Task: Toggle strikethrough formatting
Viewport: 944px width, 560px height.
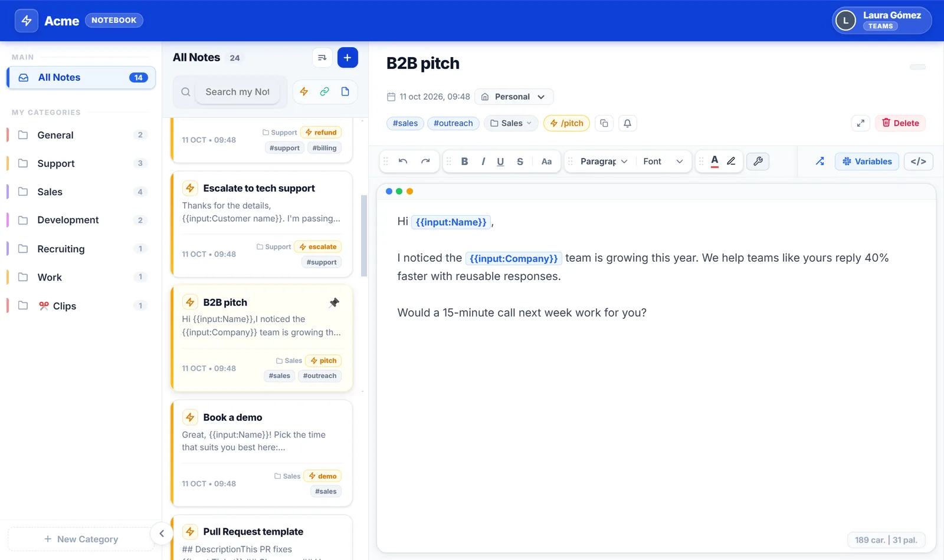Action: click(x=520, y=162)
